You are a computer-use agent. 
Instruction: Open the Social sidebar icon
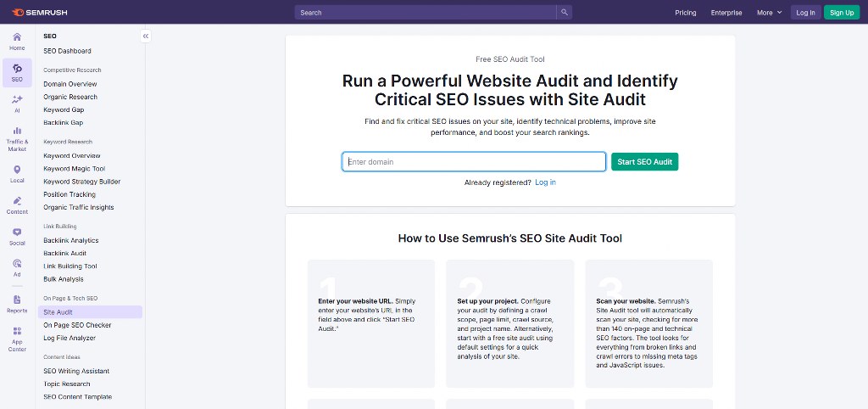[x=17, y=237]
